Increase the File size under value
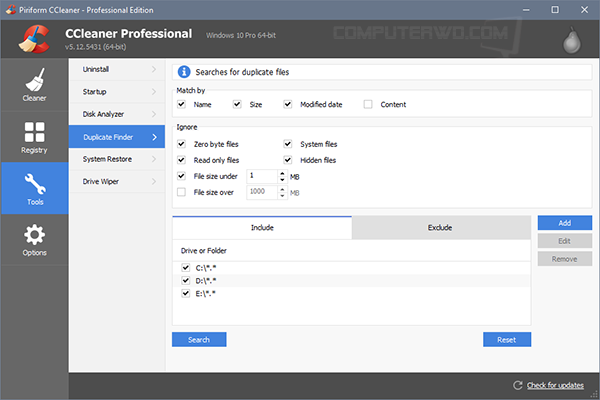Image resolution: width=600 pixels, height=400 pixels. point(282,173)
